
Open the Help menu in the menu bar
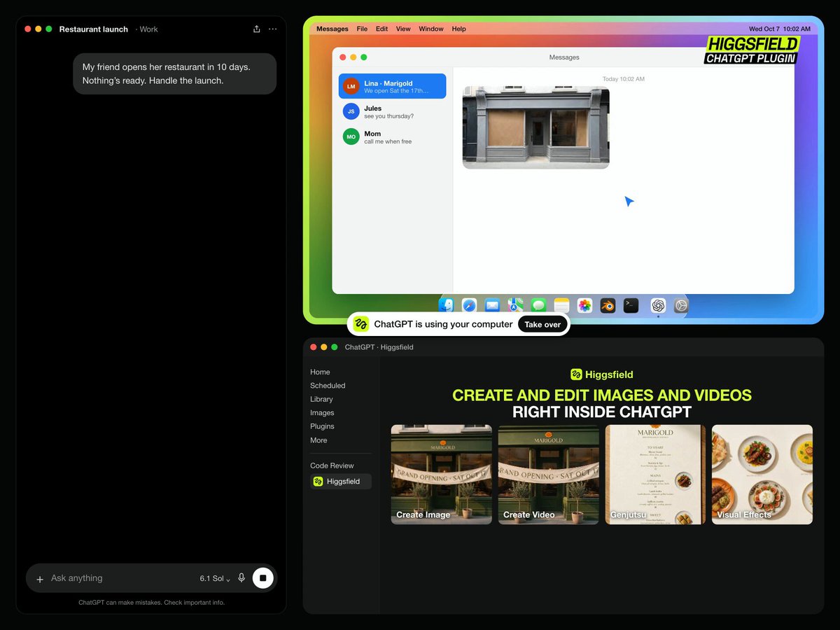[458, 29]
